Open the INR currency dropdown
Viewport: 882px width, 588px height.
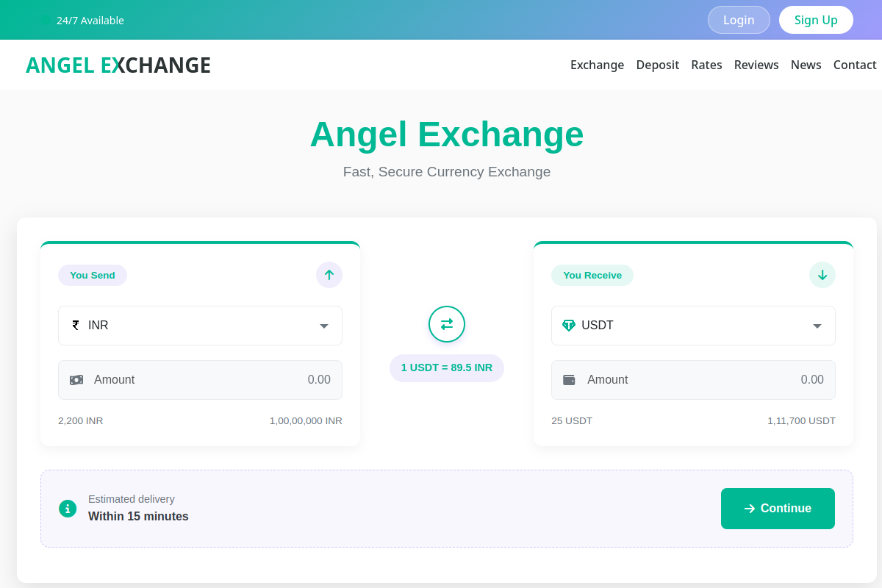coord(200,325)
